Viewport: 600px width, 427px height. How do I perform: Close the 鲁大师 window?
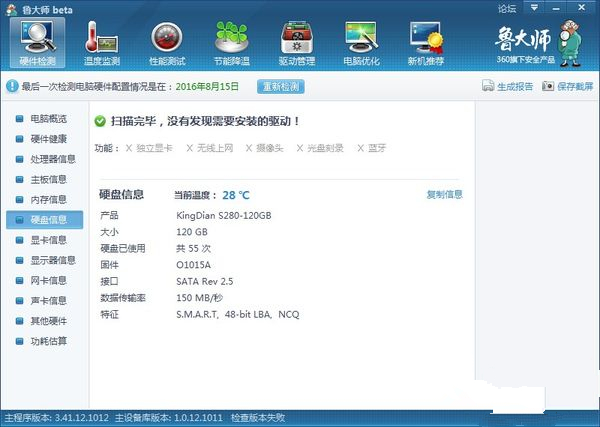[x=582, y=8]
